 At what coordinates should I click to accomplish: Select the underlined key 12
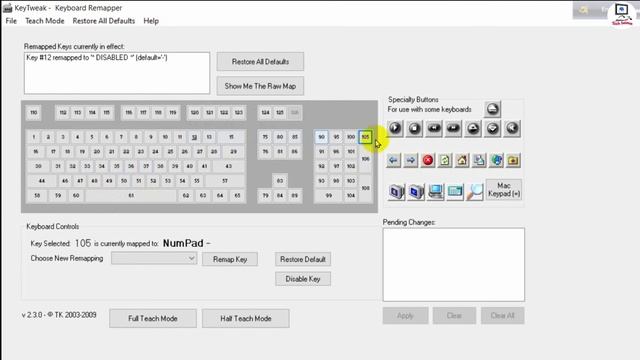(x=194, y=137)
